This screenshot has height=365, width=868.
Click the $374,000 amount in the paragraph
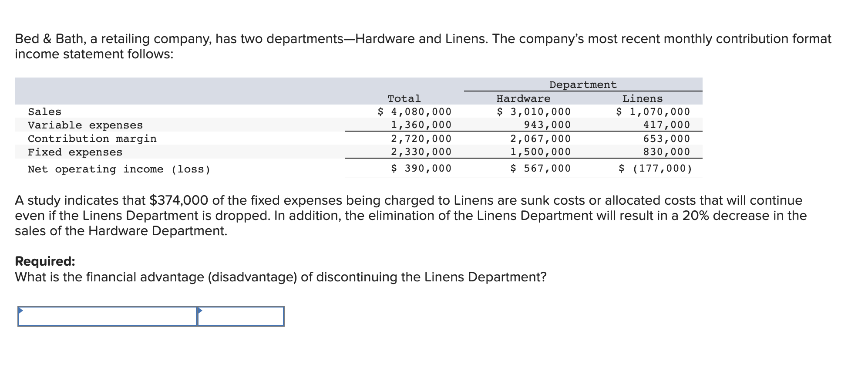click(x=178, y=200)
